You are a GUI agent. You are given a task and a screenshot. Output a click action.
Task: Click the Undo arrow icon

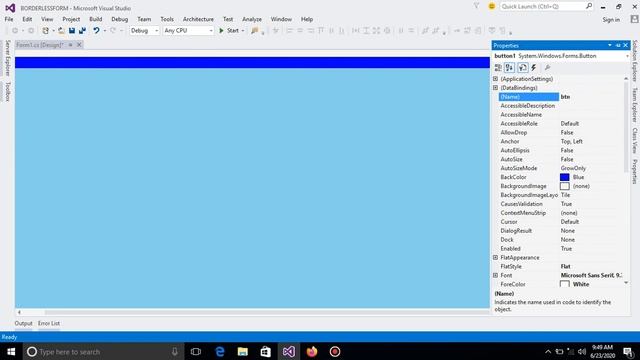tap(96, 31)
